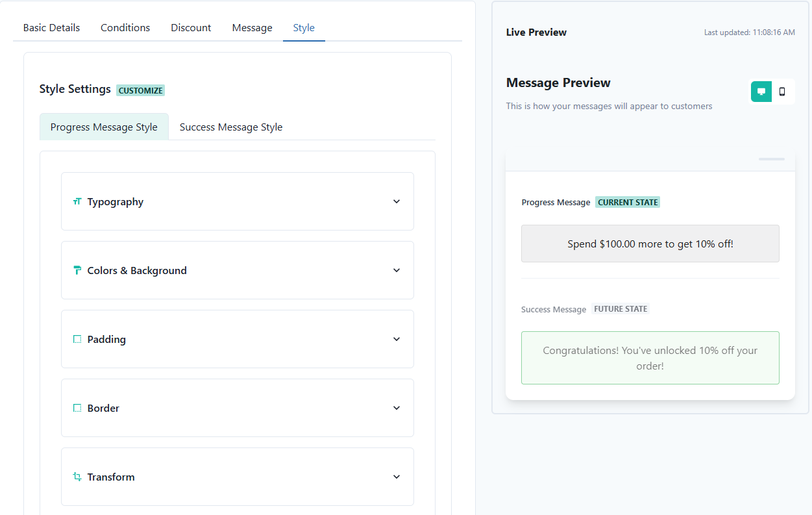The height and width of the screenshot is (515, 812).
Task: Click the dashed square Padding icon
Action: click(x=77, y=339)
